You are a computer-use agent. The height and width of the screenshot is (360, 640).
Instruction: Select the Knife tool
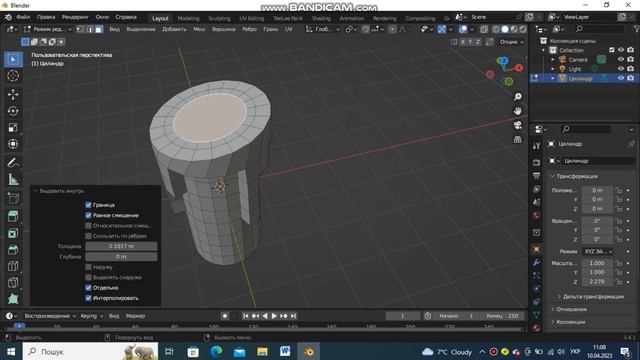click(13, 282)
